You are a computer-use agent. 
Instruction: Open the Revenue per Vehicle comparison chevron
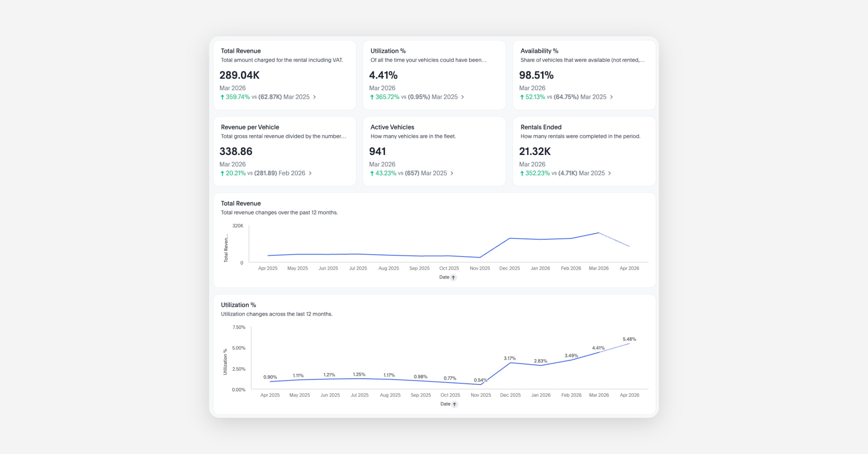(x=310, y=173)
